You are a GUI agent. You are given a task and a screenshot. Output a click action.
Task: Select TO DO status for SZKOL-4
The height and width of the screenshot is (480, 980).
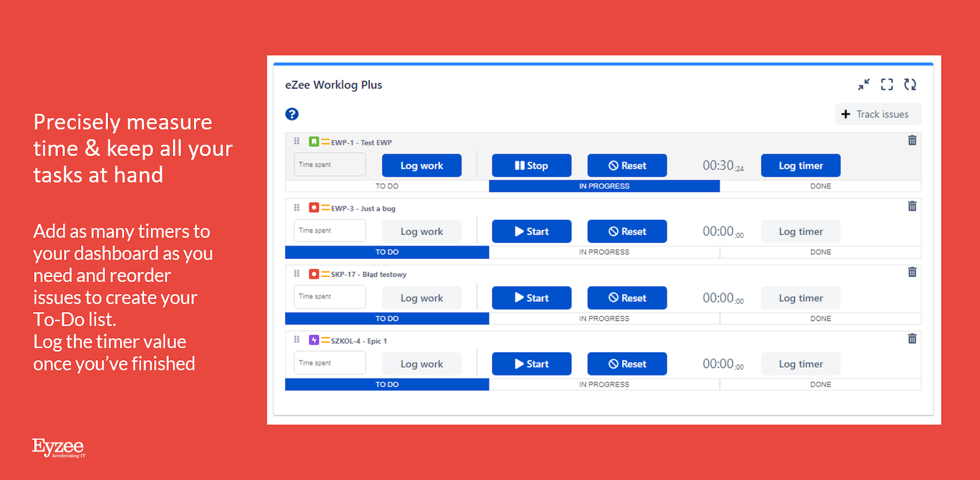click(x=387, y=385)
